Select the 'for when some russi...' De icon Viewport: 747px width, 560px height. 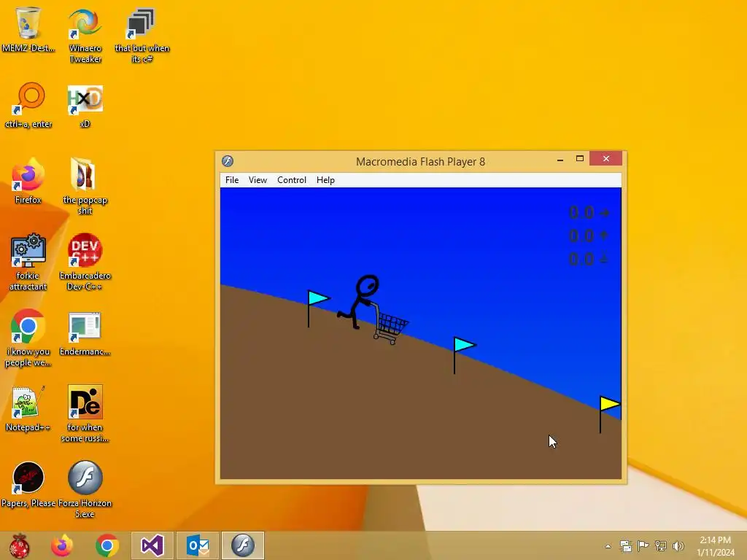click(x=85, y=413)
